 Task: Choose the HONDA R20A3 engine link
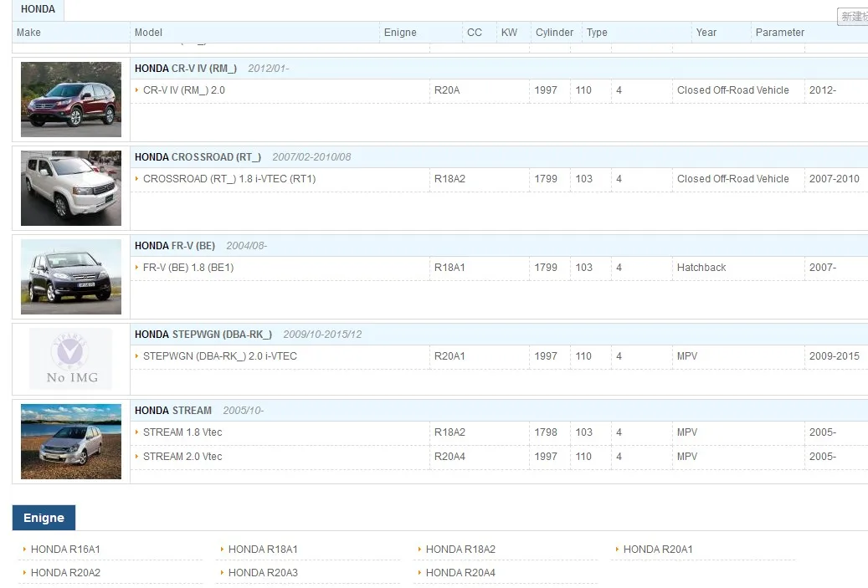(263, 573)
